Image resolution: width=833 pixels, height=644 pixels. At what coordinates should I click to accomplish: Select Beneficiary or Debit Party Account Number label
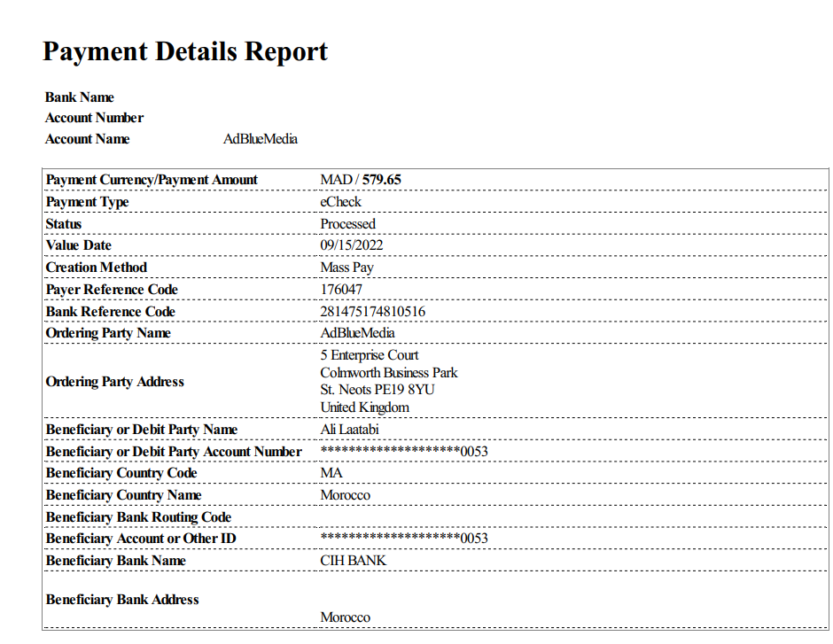click(x=174, y=452)
